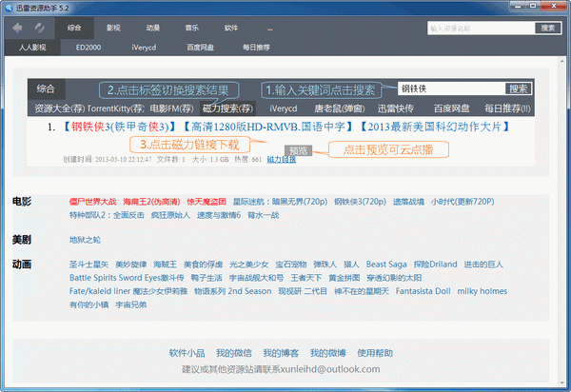Open movie link 海扁王2(伪高清)
The width and height of the screenshot is (571, 392).
pos(151,202)
